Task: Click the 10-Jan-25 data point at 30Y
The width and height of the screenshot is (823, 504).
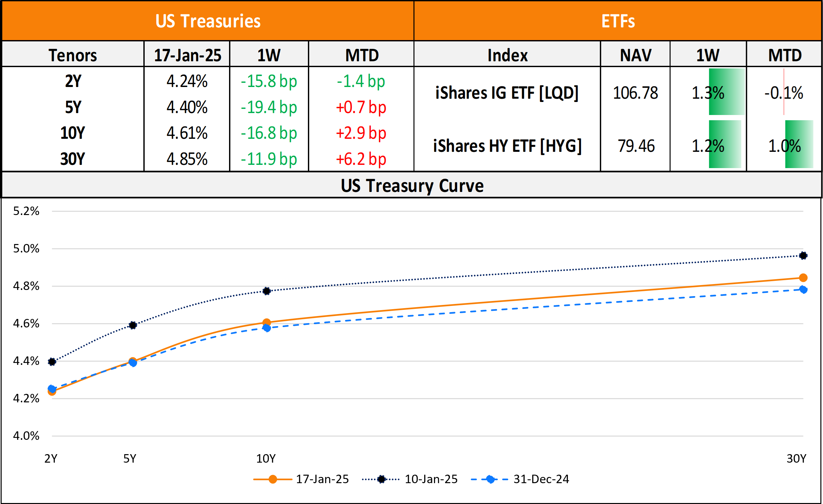Action: pyautogui.click(x=803, y=255)
